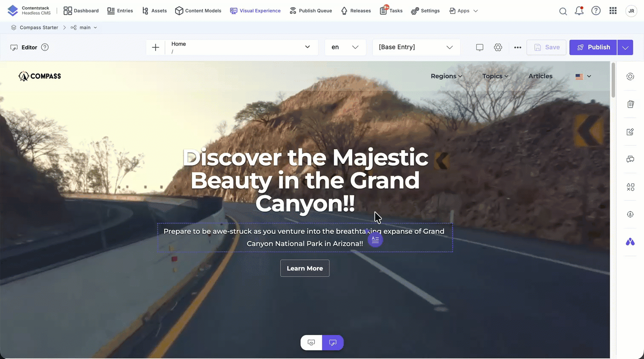644x359 pixels.
Task: Open the Dashboard page
Action: click(x=81, y=11)
